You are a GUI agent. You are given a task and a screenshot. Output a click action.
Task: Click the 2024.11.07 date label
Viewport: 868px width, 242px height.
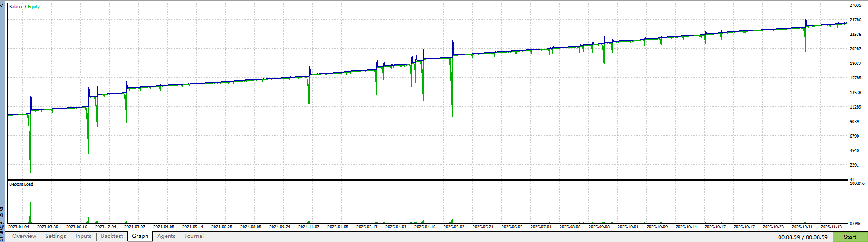click(x=309, y=227)
